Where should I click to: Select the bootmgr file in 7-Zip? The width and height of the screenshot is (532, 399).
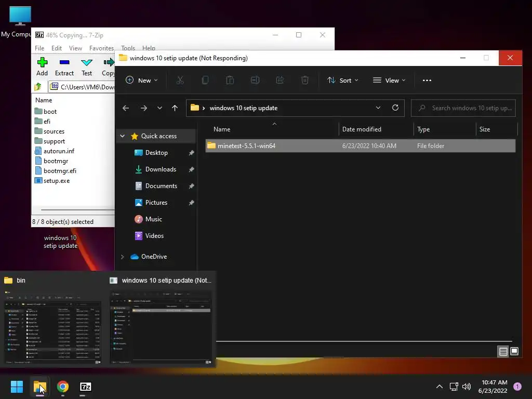point(51,161)
